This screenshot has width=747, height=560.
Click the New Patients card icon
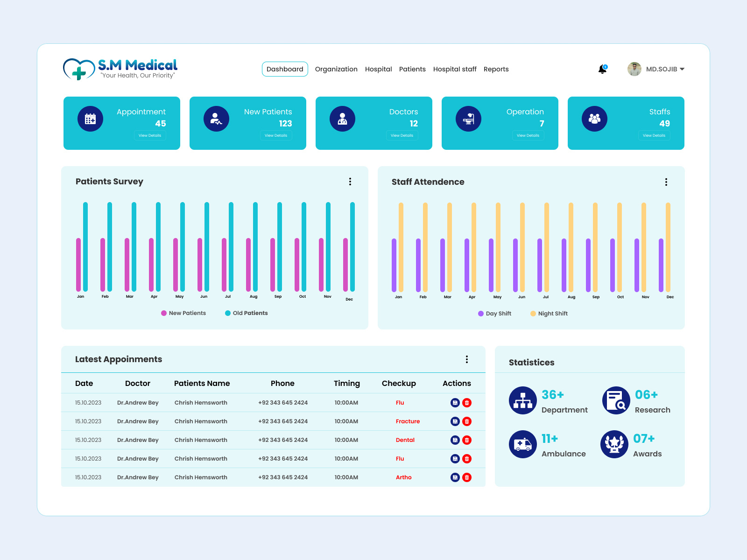[x=216, y=119]
